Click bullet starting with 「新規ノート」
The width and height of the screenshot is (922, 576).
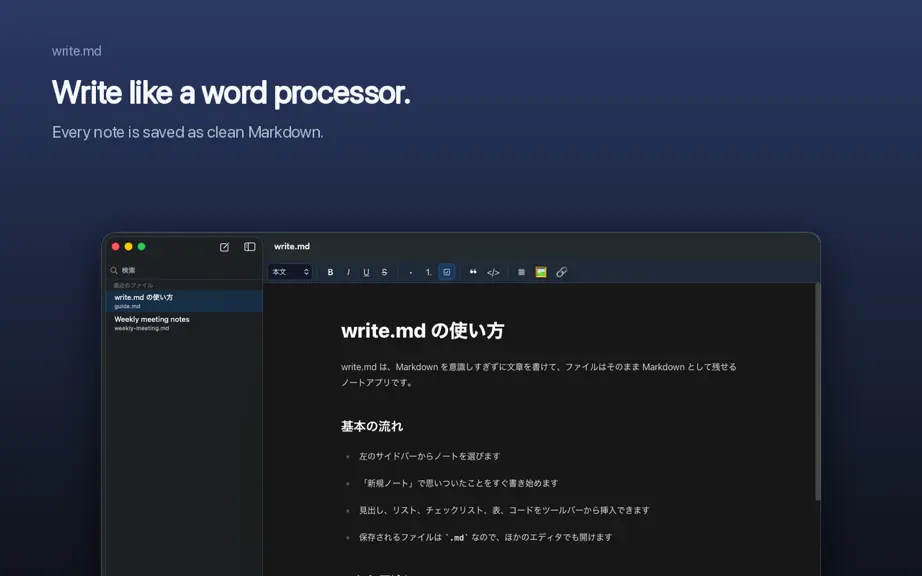click(459, 483)
